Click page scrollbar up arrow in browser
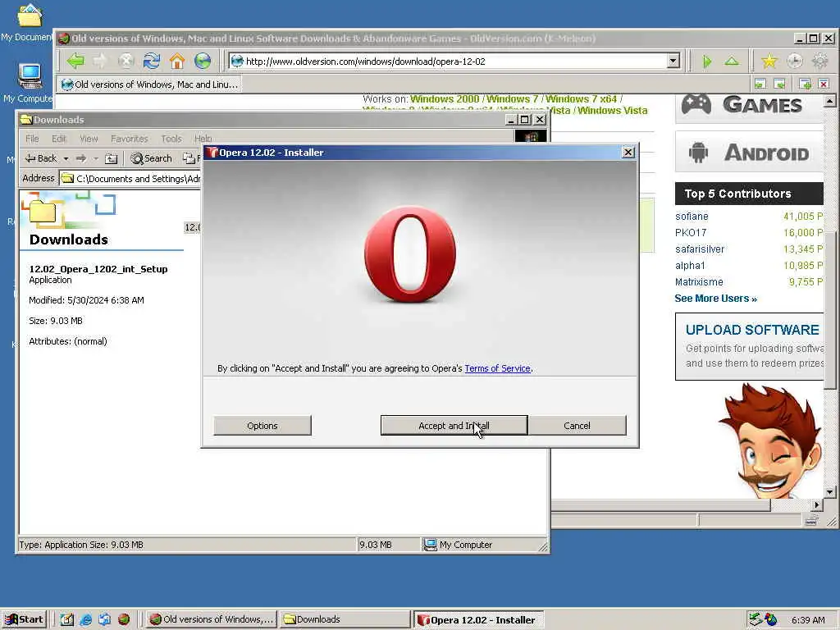 click(830, 101)
